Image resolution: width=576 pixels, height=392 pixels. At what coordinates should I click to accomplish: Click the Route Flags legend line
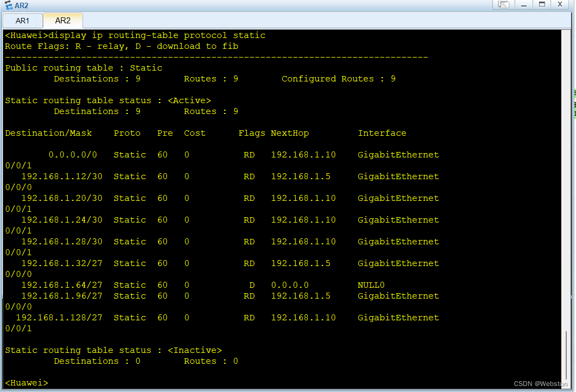pos(122,46)
